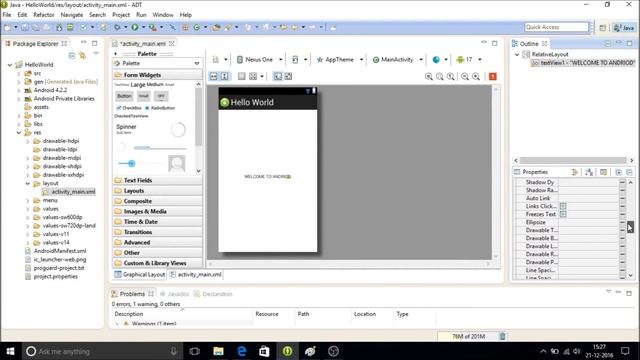Screen dimensions: 640x360
Task: Expand the src folder
Action: 19,73
